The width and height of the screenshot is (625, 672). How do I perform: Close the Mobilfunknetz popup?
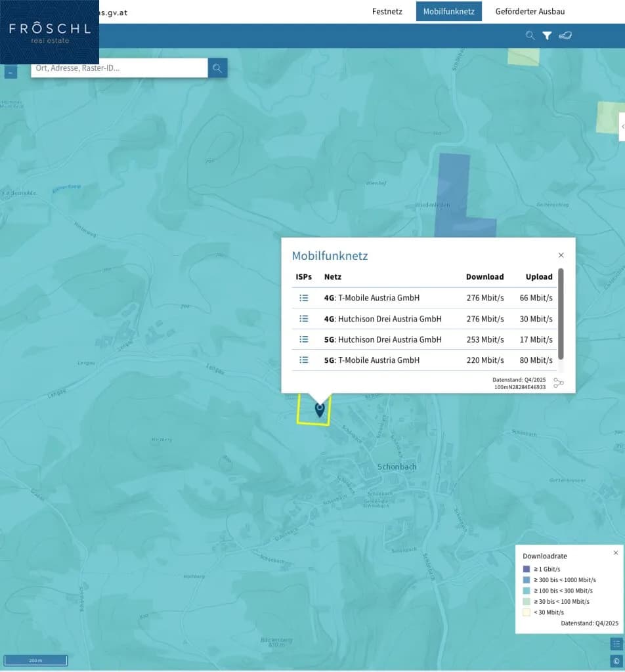[x=561, y=255]
